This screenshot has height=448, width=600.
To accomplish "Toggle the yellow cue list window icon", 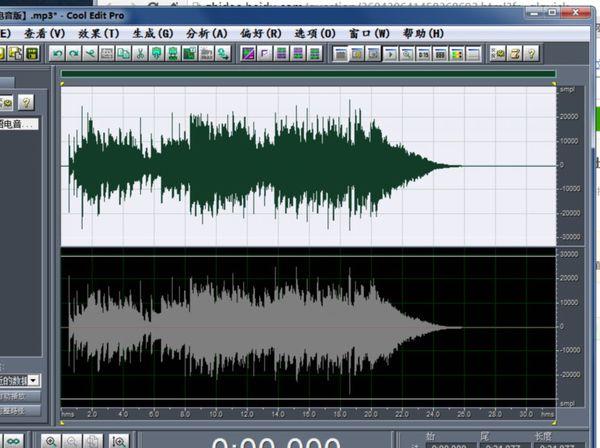I will (x=357, y=54).
